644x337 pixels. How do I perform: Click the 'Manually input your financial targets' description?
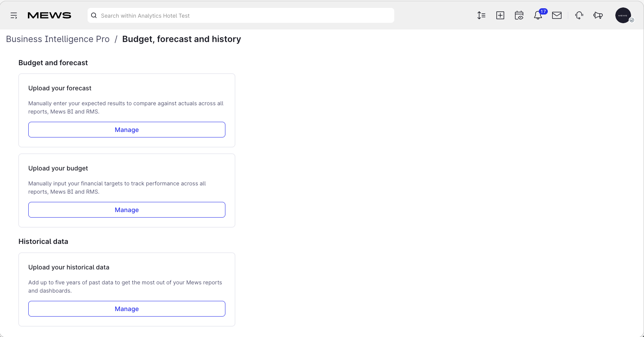(x=117, y=188)
